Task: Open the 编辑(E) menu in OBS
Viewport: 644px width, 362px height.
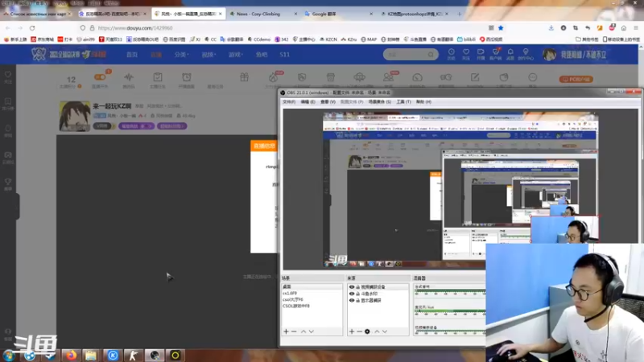Action: (x=308, y=102)
